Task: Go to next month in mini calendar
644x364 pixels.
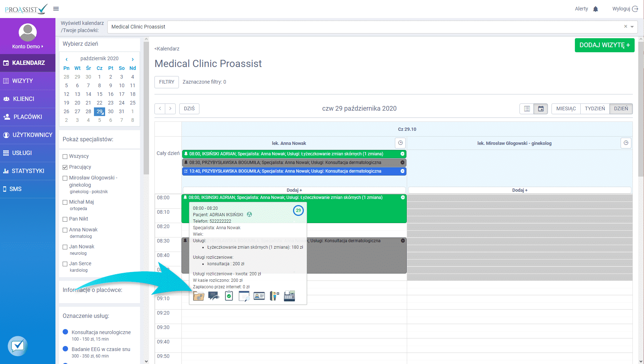Action: coord(132,59)
